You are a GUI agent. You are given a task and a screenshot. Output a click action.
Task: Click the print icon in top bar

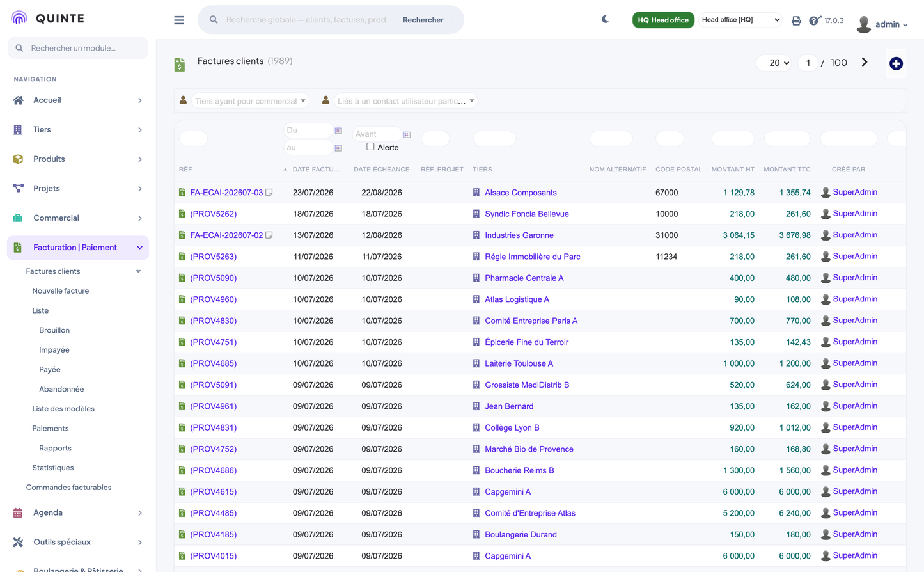point(796,20)
